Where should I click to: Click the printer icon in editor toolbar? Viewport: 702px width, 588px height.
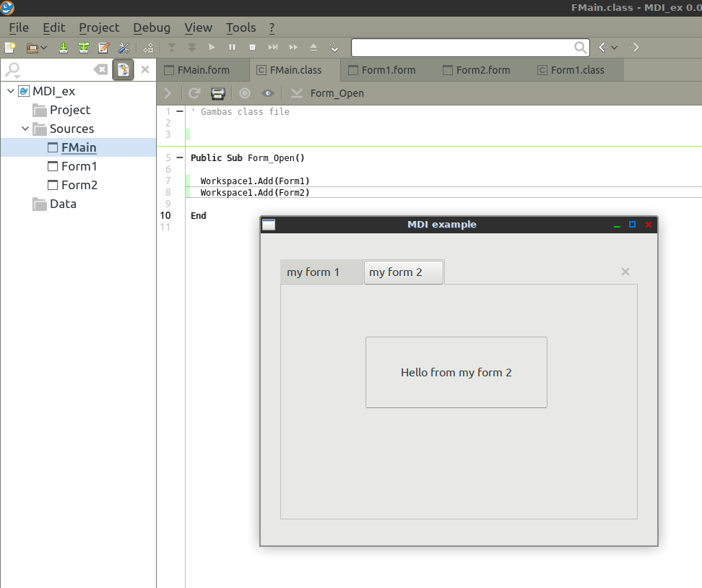point(217,93)
